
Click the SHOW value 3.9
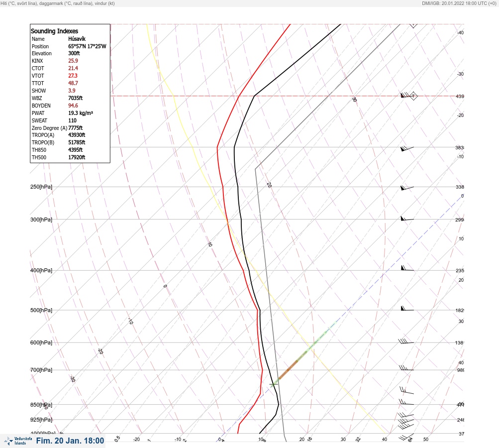(x=72, y=91)
